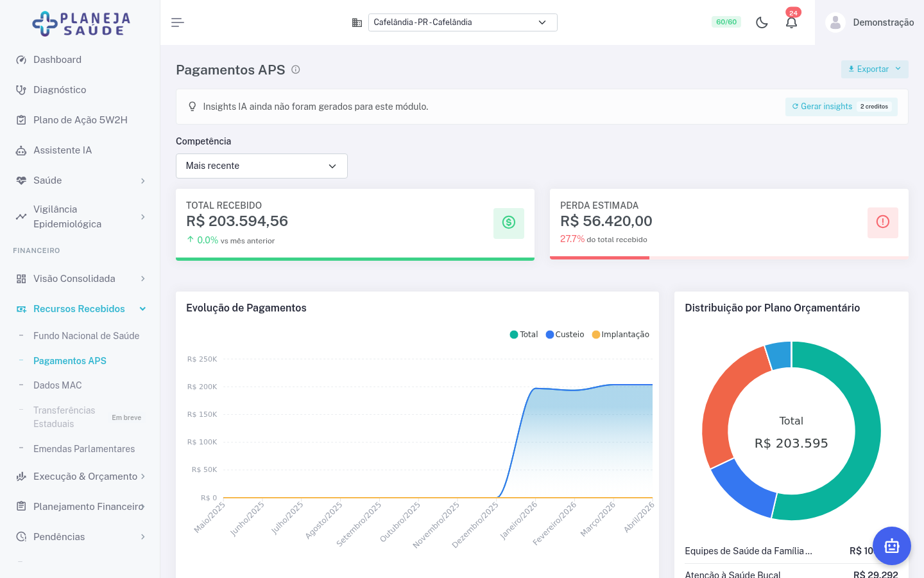Click the small light-blue donut segment
This screenshot has width=924, height=578.
pyautogui.click(x=780, y=355)
